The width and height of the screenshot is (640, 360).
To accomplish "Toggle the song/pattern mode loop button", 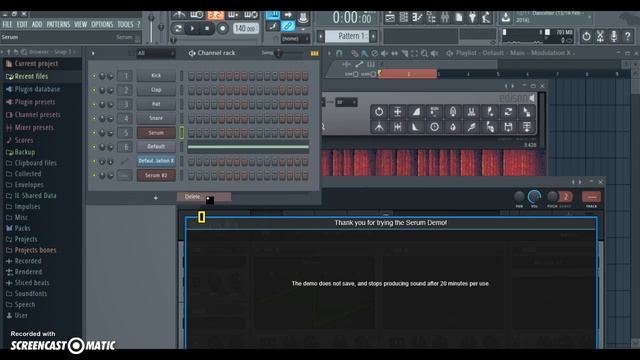I will (178, 29).
